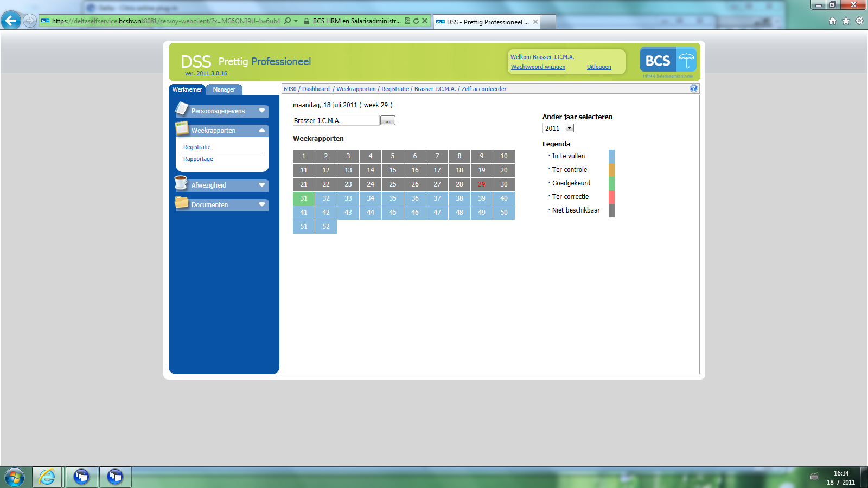Click the second Citrix taskbar icon
868x488 pixels.
pos(115,477)
